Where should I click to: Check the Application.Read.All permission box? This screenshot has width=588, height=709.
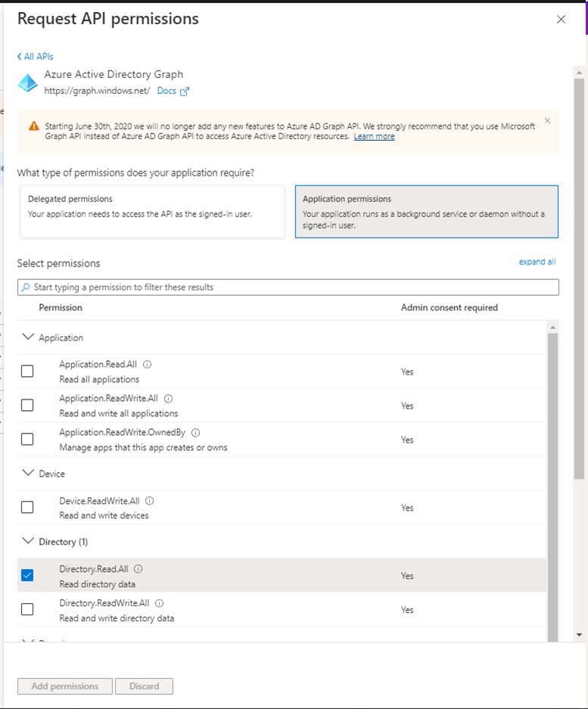[x=27, y=372]
